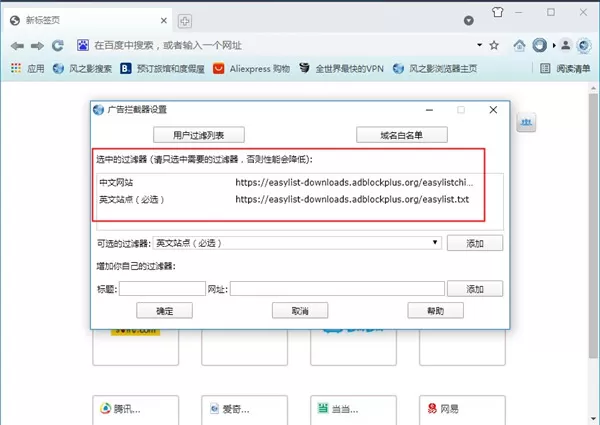Viewport: 600px width, 425px height.
Task: Open the 当当 speed dial tile
Action: (x=354, y=410)
